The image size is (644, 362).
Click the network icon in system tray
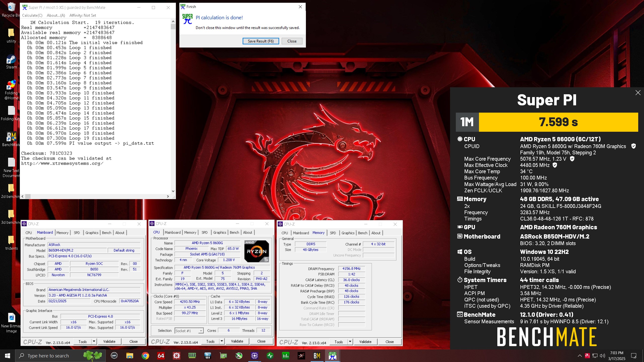[595, 356]
